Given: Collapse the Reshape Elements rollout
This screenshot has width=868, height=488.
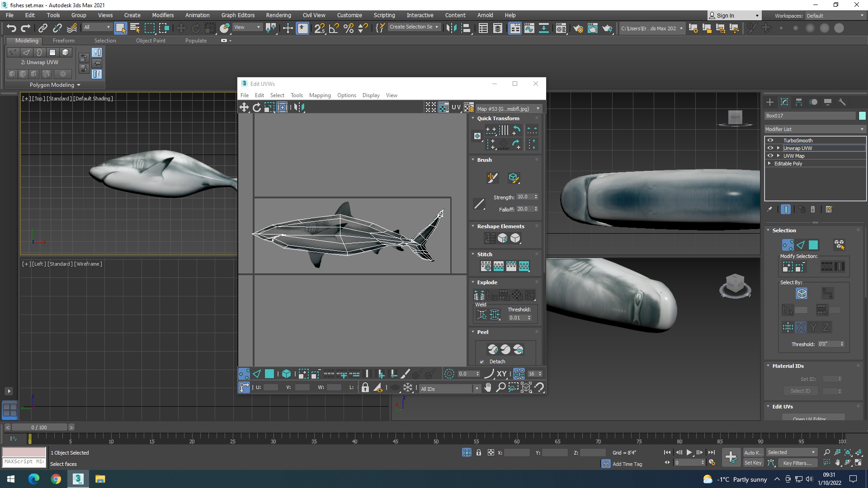Looking at the screenshot, I should click(x=473, y=226).
